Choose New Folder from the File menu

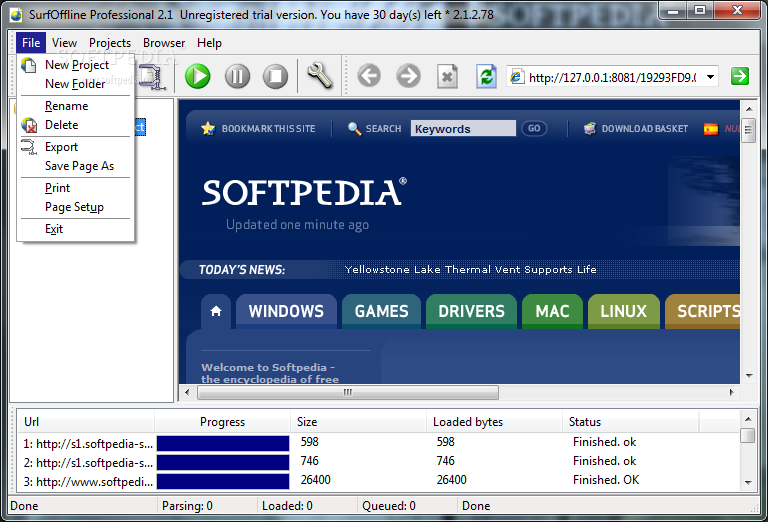point(76,84)
